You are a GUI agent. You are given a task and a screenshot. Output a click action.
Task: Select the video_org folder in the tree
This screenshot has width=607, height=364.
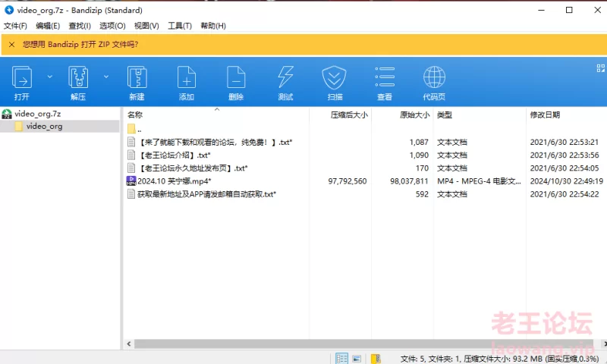click(44, 126)
